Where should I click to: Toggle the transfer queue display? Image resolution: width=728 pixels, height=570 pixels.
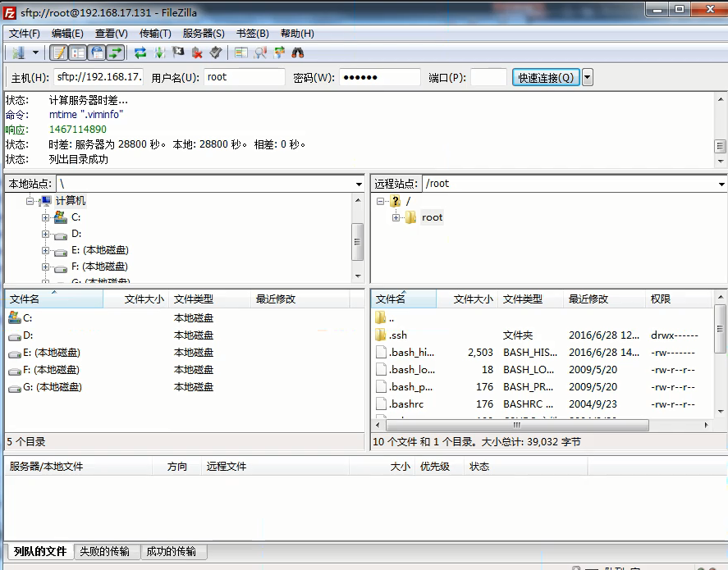[116, 52]
